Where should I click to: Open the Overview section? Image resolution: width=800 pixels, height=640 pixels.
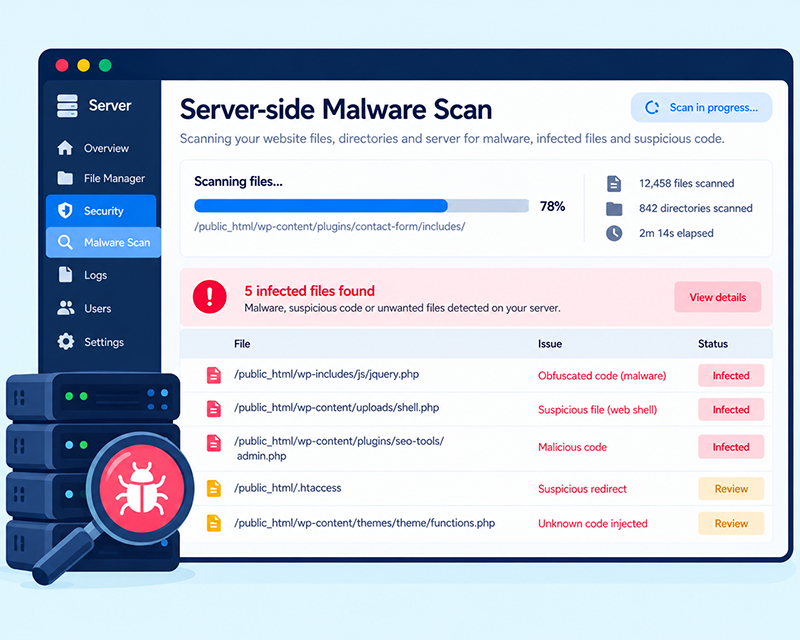(x=101, y=148)
